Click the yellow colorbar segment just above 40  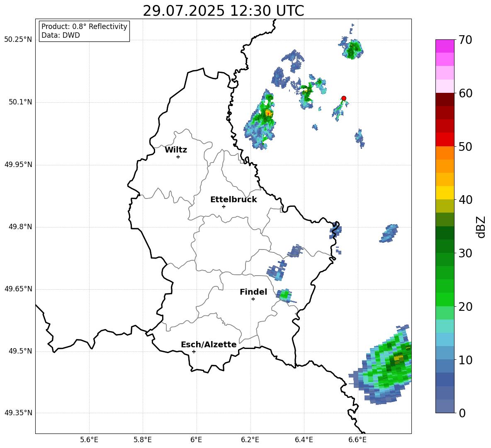point(445,193)
